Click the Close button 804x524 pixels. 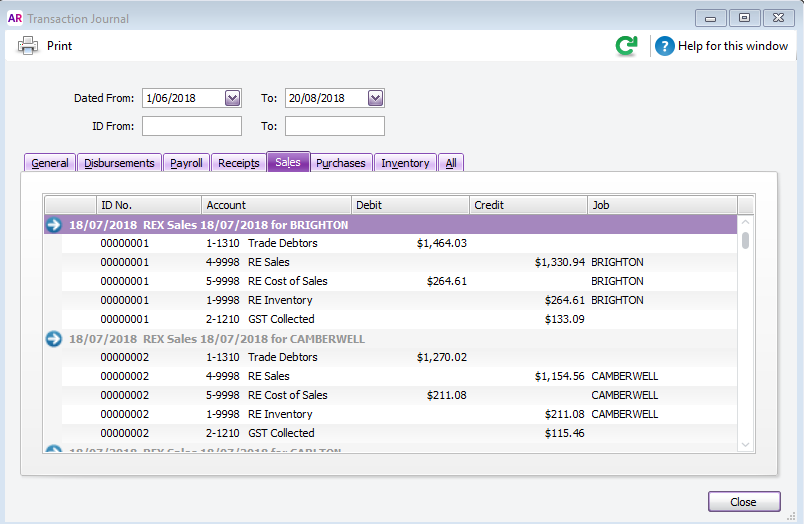pos(744,501)
